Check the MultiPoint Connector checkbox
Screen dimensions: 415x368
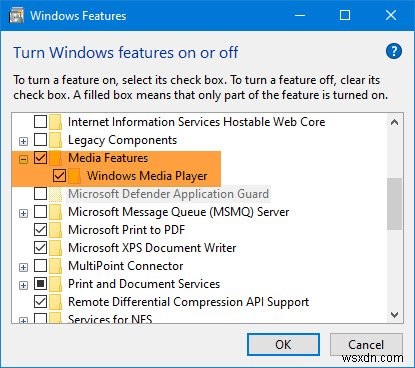click(40, 266)
